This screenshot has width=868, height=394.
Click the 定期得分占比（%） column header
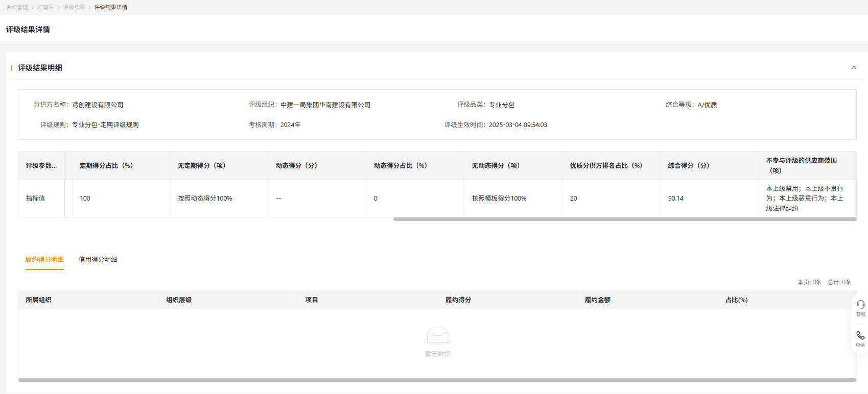pyautogui.click(x=106, y=165)
